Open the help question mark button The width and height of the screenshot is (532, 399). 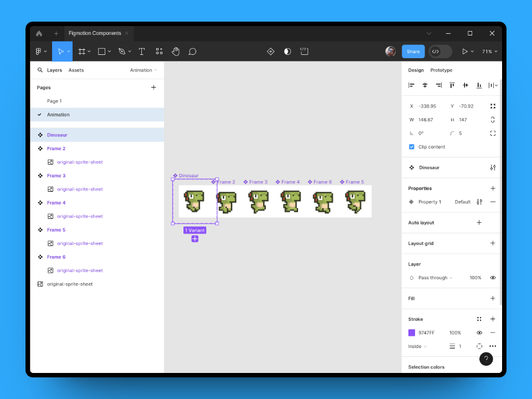click(x=486, y=359)
